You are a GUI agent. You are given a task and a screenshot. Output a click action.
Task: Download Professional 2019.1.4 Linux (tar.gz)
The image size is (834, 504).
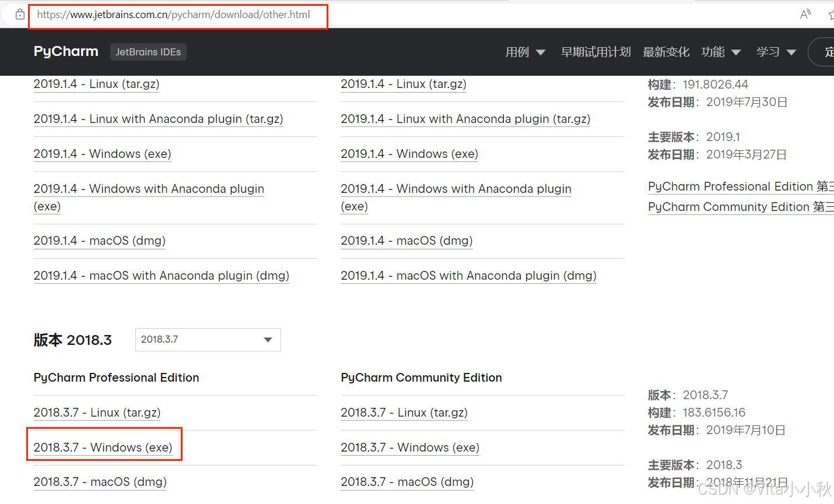coord(96,84)
